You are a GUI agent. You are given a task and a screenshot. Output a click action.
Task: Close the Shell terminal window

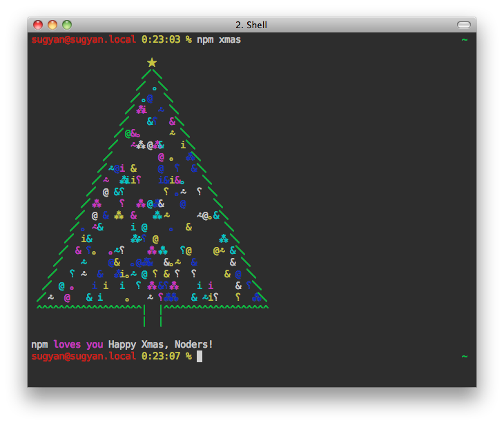click(x=38, y=25)
